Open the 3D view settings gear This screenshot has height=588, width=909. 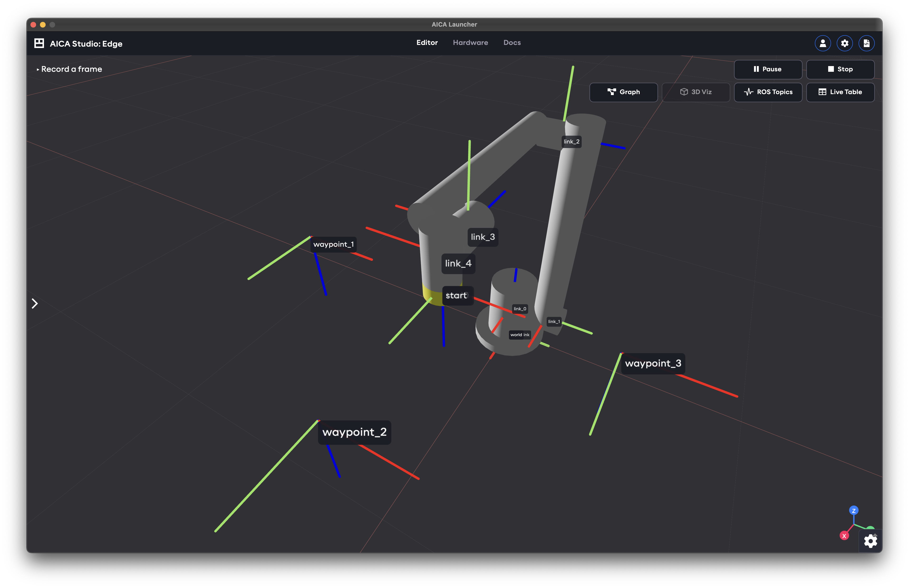[x=870, y=541]
